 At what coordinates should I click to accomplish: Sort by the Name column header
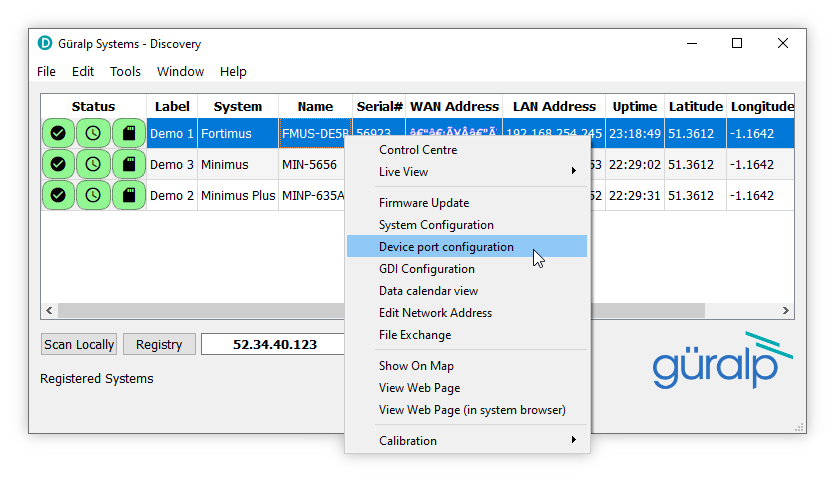pyautogui.click(x=315, y=107)
